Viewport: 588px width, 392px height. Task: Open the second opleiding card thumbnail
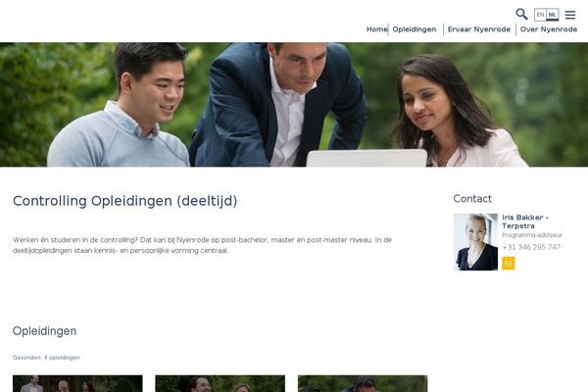[x=220, y=383]
